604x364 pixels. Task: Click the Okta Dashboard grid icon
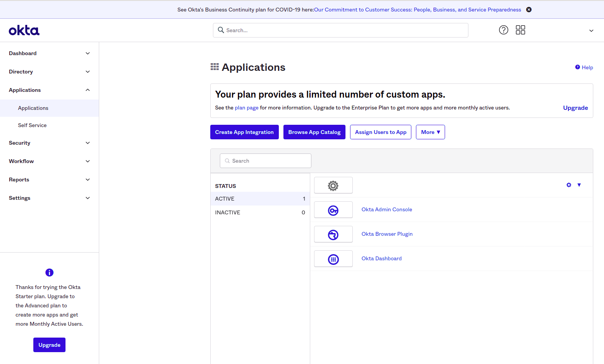333,259
